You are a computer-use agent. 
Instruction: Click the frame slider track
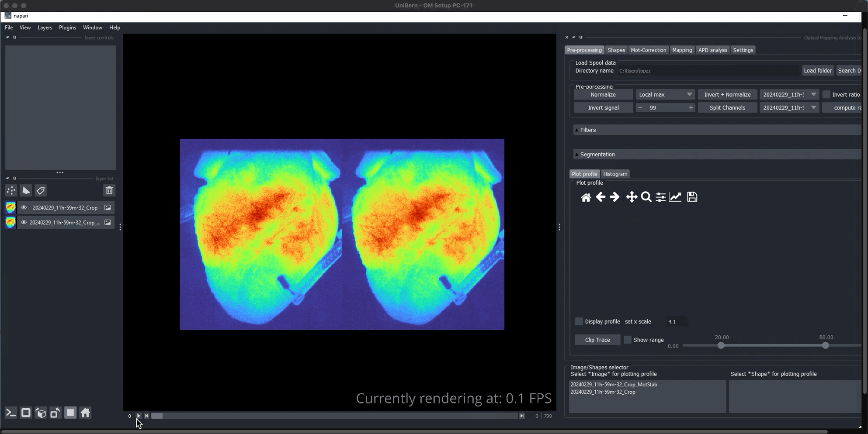point(334,416)
